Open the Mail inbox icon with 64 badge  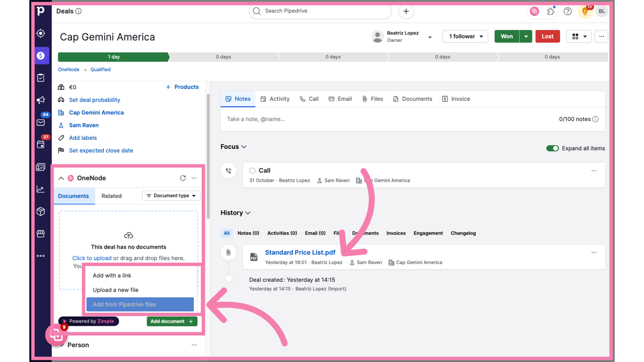click(41, 122)
